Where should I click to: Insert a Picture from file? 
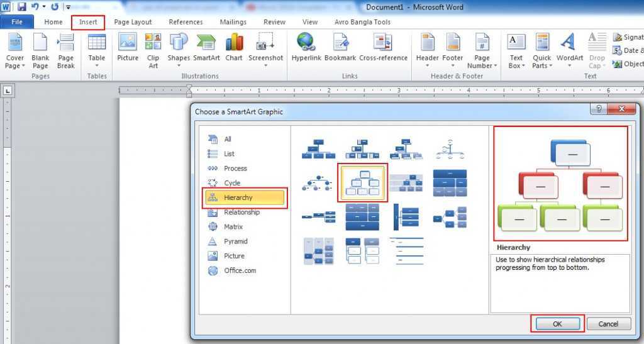pyautogui.click(x=128, y=47)
